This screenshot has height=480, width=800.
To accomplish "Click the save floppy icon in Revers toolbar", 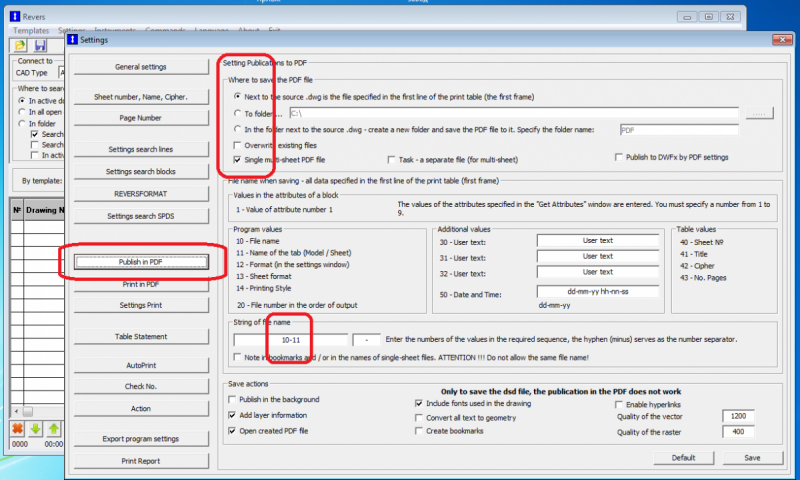I will 40,46.
